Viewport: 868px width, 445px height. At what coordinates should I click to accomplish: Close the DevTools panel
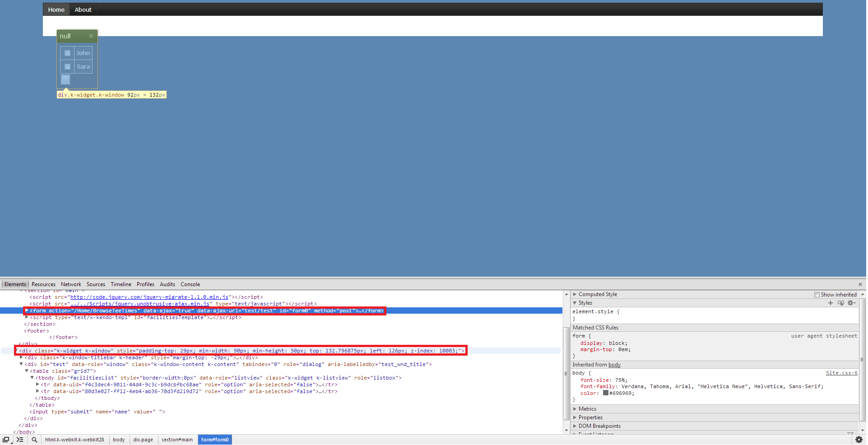[860, 284]
